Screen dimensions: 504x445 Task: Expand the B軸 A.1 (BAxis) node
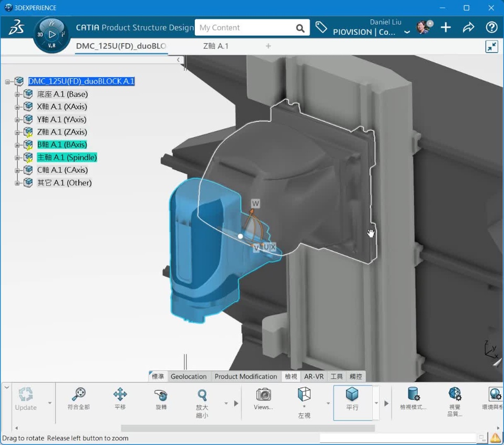(17, 145)
